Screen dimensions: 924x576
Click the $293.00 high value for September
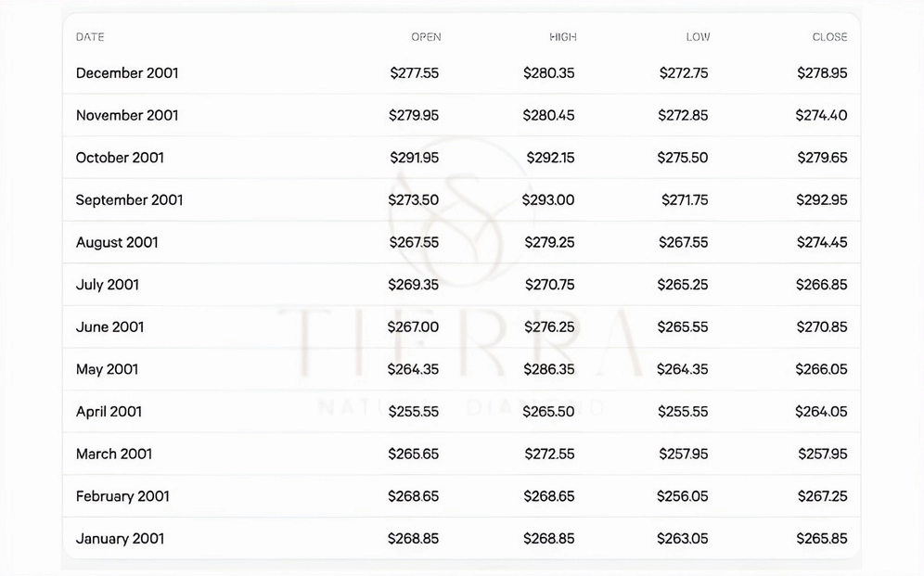point(548,200)
